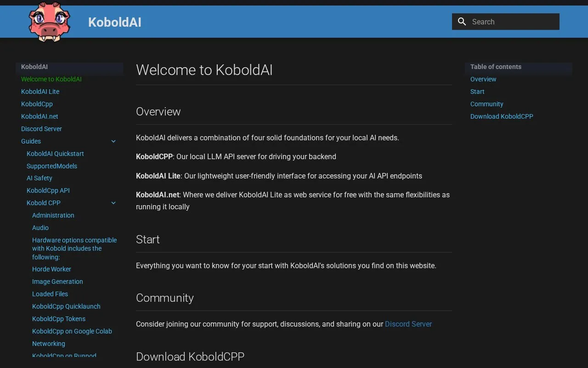Jump to Start in table of contents
The height and width of the screenshot is (368, 588).
[477, 92]
